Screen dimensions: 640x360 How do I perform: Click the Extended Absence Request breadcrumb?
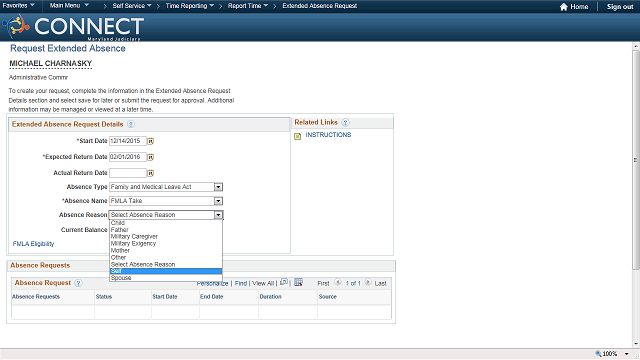tap(320, 6)
